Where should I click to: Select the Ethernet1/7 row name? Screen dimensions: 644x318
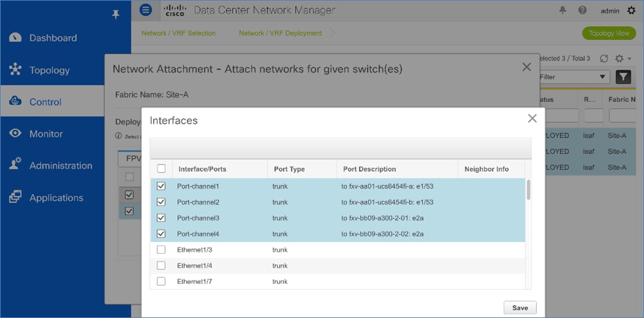click(194, 282)
